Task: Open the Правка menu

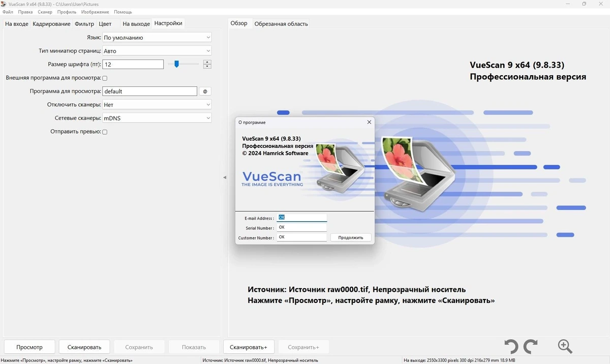Action: (x=25, y=12)
